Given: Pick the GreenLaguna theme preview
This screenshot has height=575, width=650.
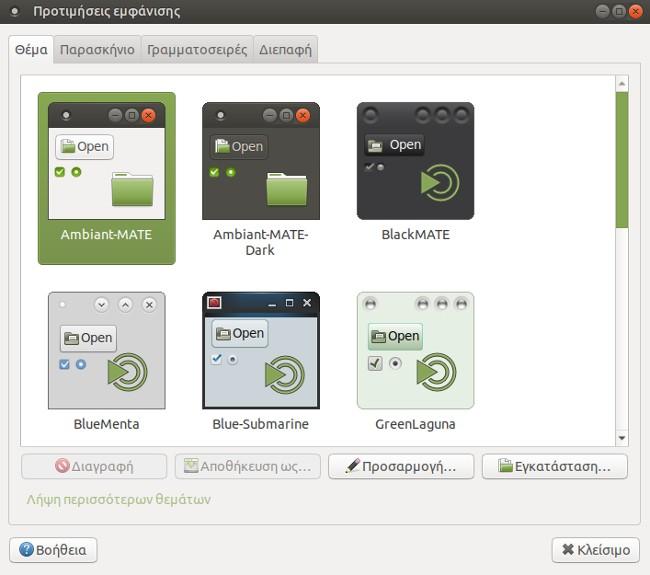Looking at the screenshot, I should (x=415, y=351).
